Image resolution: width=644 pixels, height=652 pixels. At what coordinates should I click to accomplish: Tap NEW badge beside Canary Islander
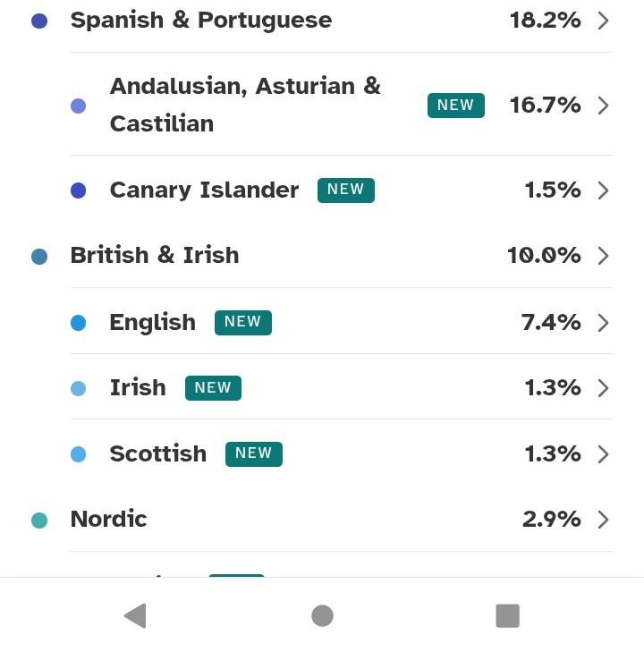point(345,190)
